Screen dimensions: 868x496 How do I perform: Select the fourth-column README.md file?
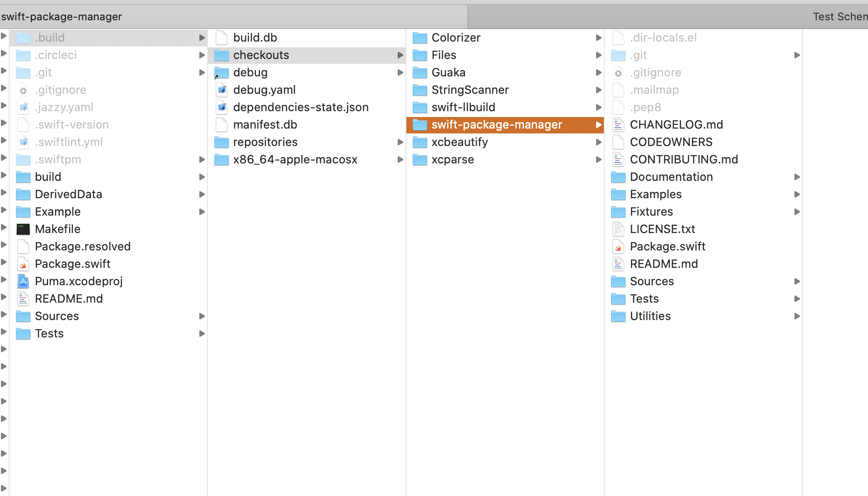(x=703, y=264)
